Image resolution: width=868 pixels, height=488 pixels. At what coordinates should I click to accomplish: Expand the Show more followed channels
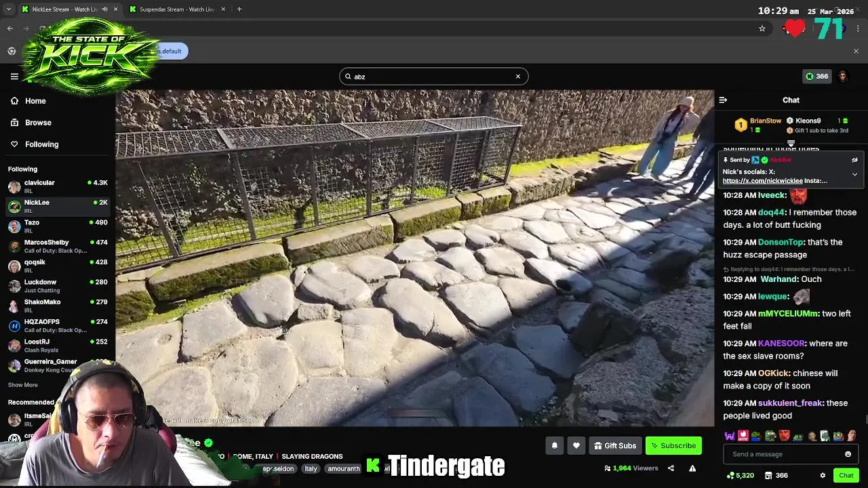pos(23,385)
